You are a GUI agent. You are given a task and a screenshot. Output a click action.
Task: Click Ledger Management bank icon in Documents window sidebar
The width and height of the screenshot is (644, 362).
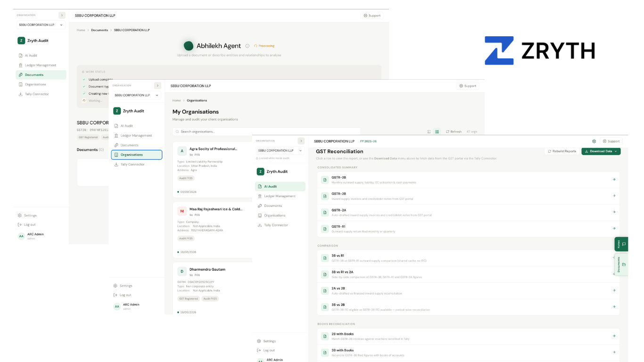(20, 65)
